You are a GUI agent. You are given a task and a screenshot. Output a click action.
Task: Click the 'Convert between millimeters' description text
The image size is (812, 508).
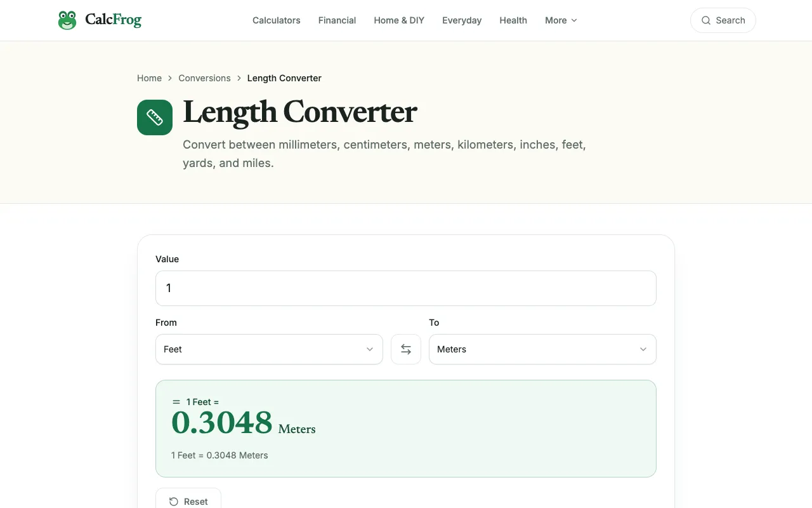click(x=384, y=154)
